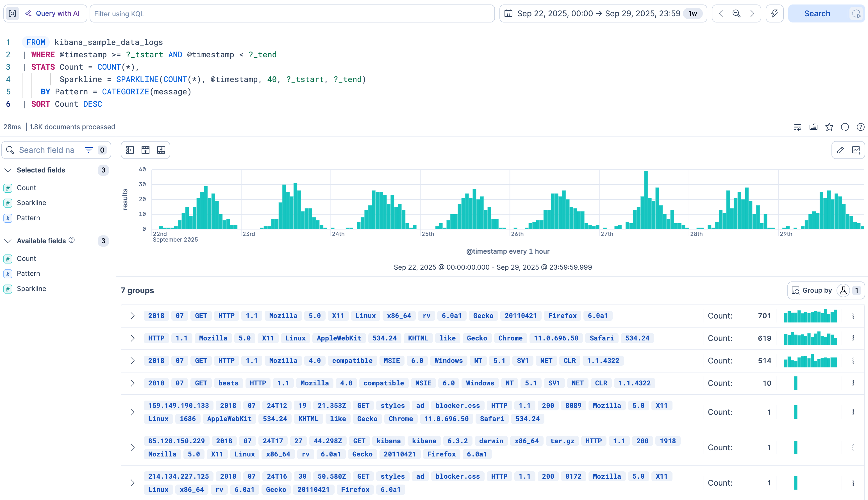The image size is (868, 500).
Task: Expand the Count 619 Chrome Safari group
Action: pyautogui.click(x=133, y=338)
